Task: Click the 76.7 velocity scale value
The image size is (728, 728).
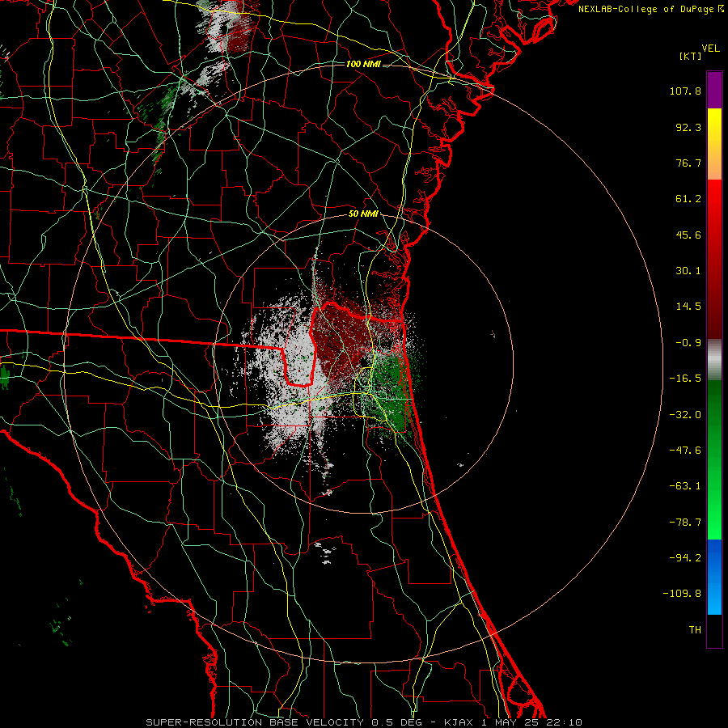Action: 688,163
